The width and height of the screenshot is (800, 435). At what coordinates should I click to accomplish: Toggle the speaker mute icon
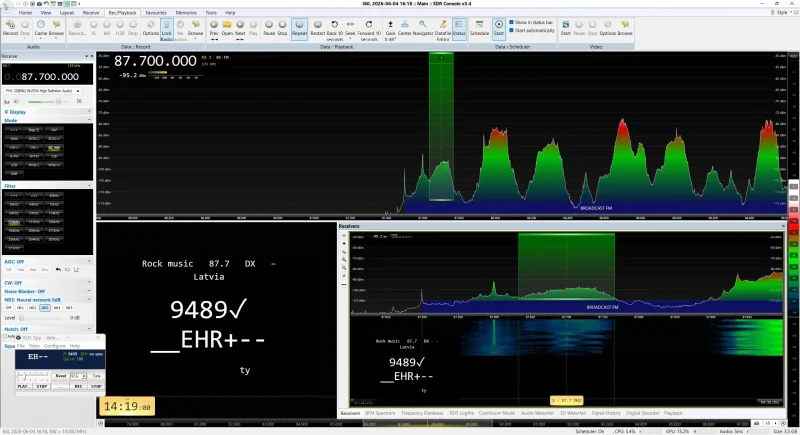(x=16, y=101)
